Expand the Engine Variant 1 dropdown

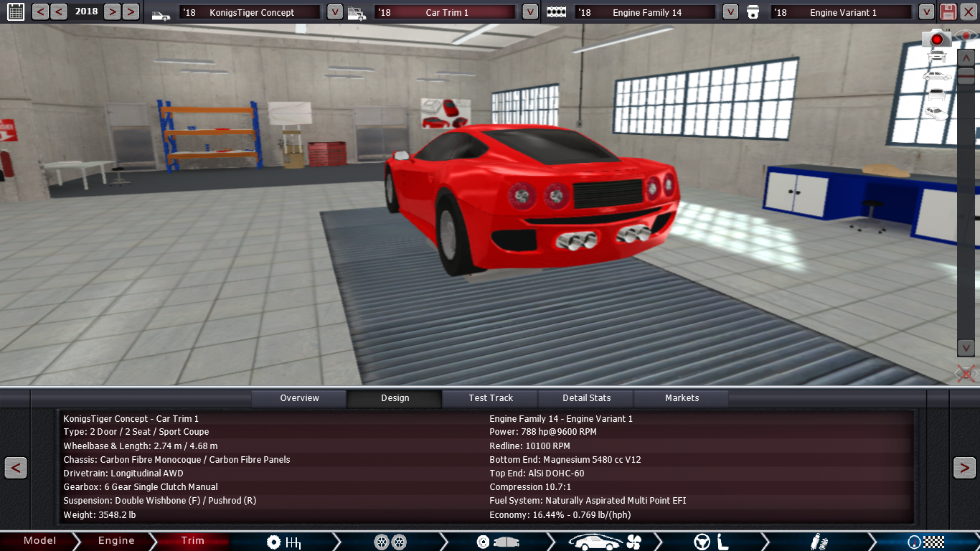point(926,12)
